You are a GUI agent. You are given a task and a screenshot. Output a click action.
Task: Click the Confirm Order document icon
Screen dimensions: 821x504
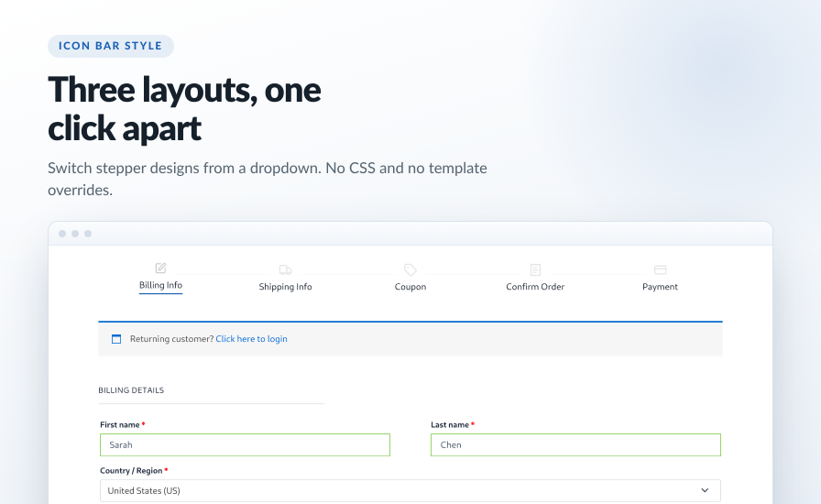click(x=535, y=269)
